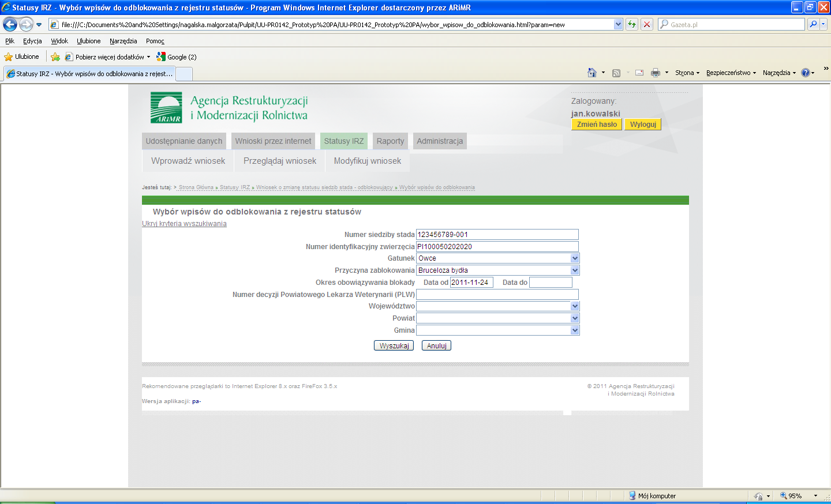
Task: Click the Ukryj kryteria wyszukiwania link
Action: [184, 224]
